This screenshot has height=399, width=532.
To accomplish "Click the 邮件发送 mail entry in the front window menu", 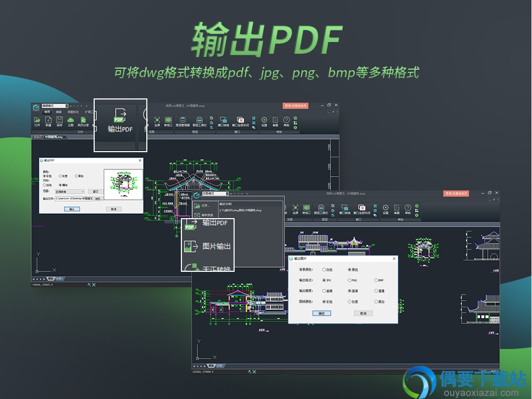I will (203, 215).
